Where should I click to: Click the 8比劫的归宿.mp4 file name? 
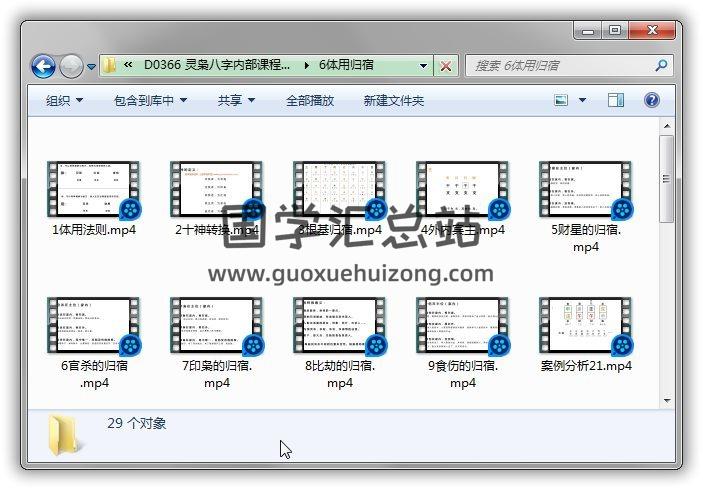point(340,374)
